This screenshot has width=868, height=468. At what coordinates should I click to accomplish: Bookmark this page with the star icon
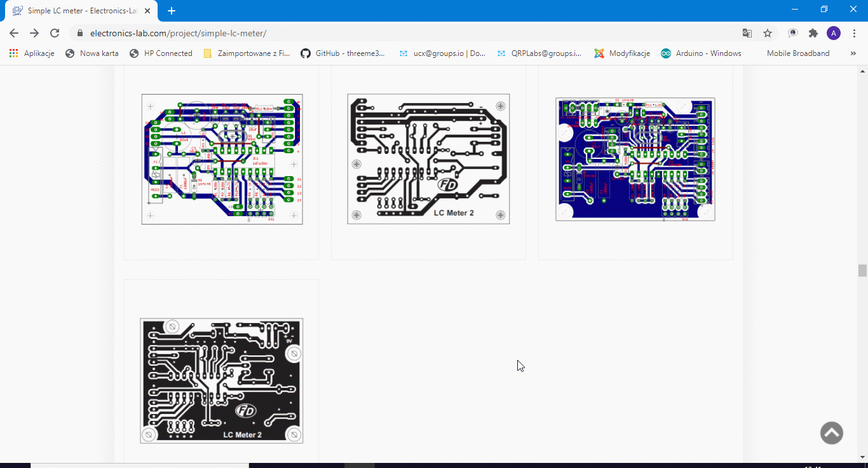[x=768, y=33]
